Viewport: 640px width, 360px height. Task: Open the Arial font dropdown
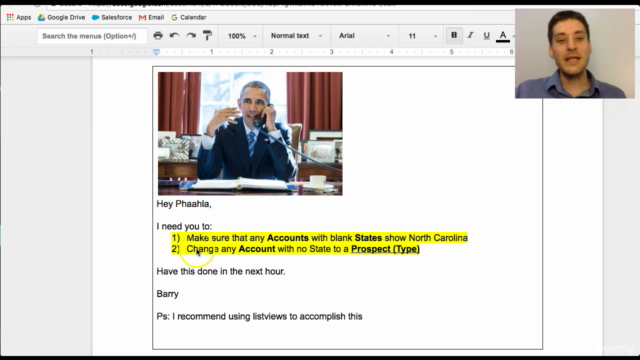[x=364, y=36]
